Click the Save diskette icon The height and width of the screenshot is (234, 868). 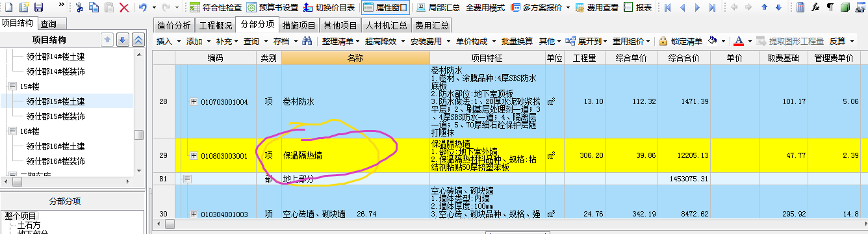(x=38, y=8)
